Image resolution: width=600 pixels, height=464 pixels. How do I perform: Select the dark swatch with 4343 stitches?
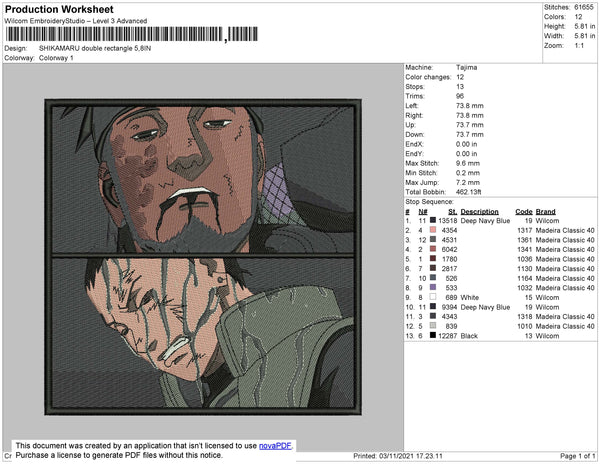(x=433, y=316)
